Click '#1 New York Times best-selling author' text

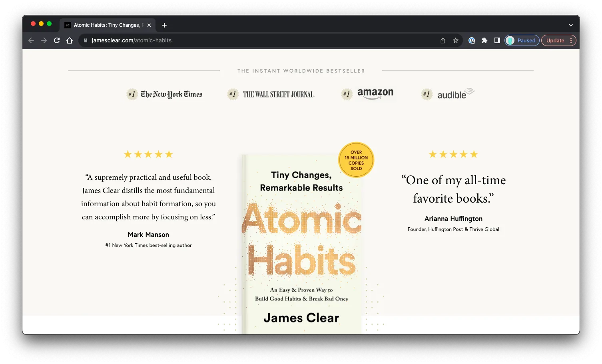tap(148, 245)
